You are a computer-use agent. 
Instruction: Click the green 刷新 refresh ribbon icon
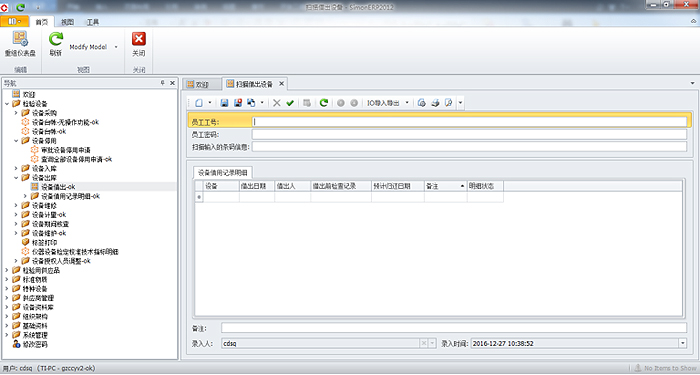[56, 39]
